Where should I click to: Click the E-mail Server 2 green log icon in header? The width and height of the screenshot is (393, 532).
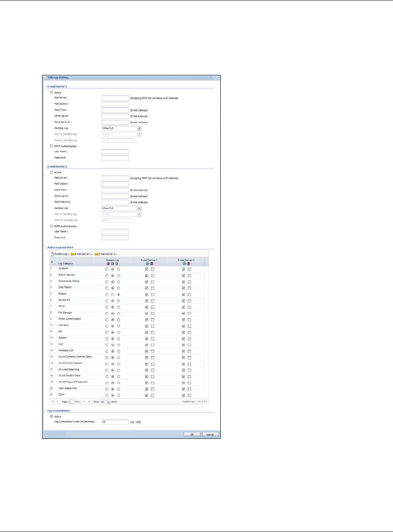point(184,263)
